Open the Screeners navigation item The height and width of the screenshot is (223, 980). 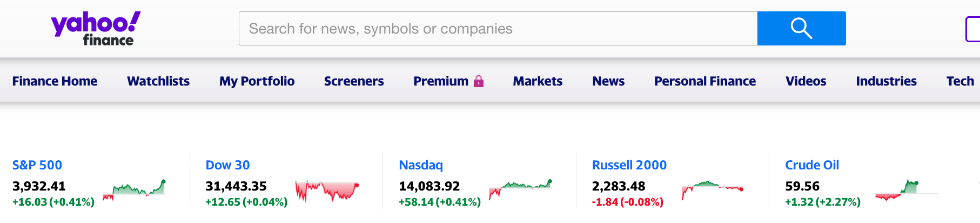[354, 81]
